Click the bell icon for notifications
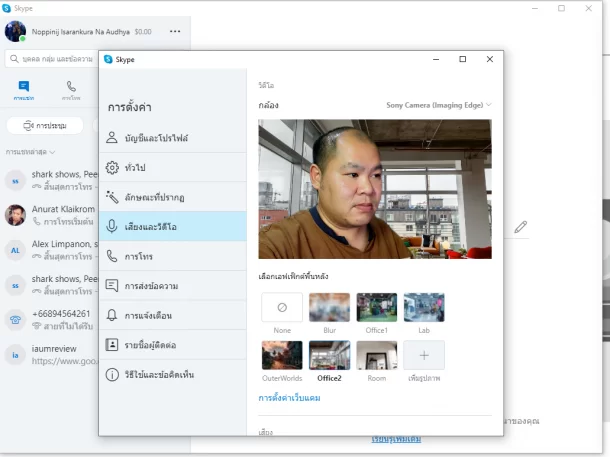Screen dimensions: 610x457 (112, 315)
